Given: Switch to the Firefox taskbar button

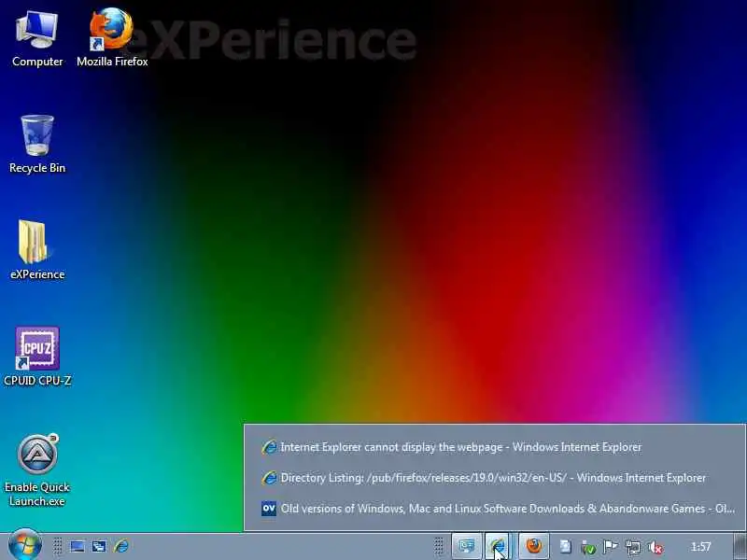Looking at the screenshot, I should (533, 546).
